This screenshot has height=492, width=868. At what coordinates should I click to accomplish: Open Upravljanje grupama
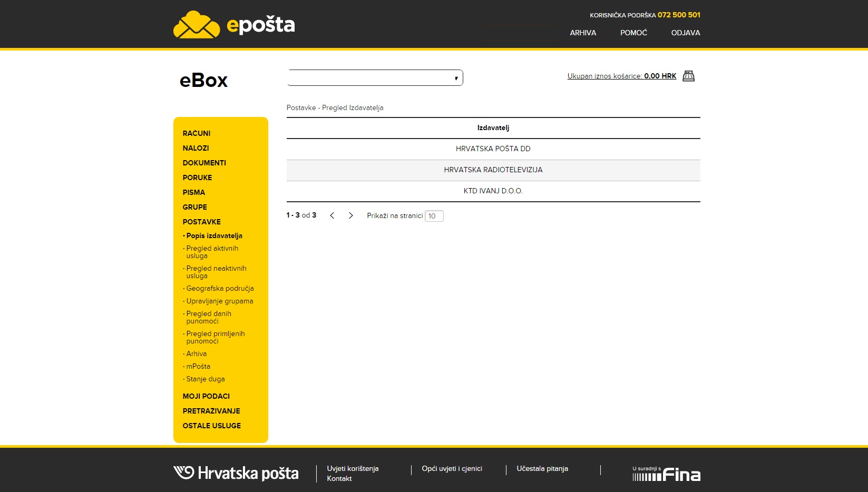pos(219,301)
